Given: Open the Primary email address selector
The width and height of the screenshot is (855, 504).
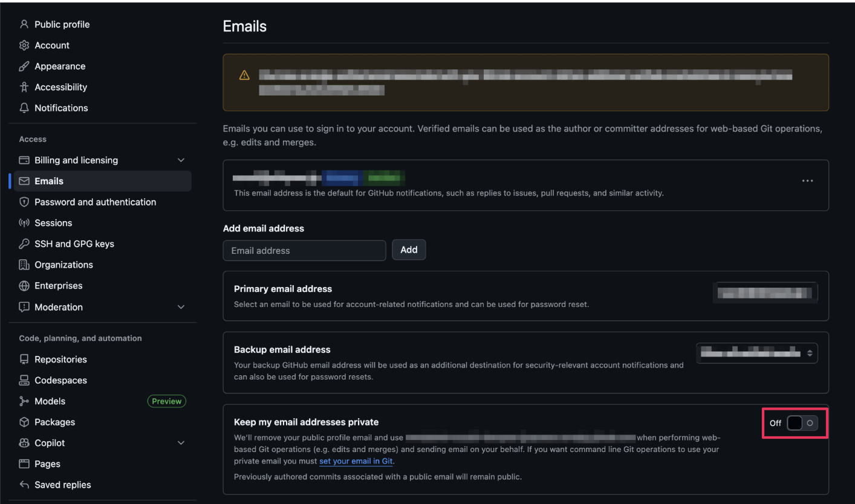Looking at the screenshot, I should click(764, 293).
